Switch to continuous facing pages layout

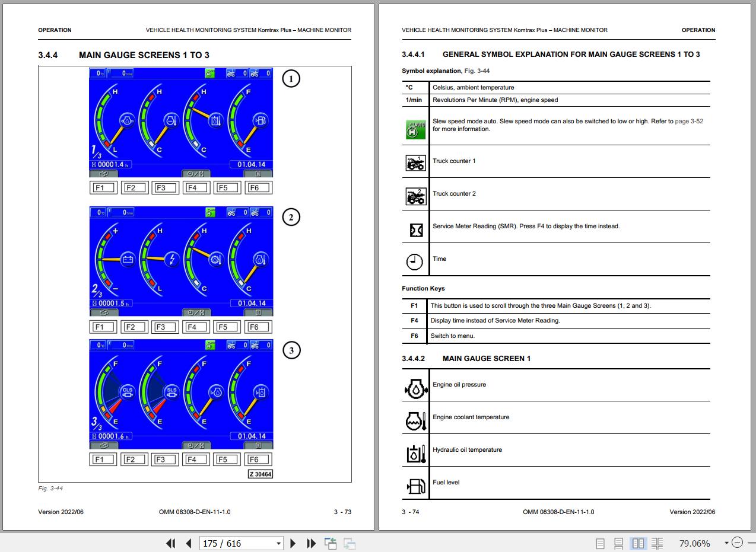(x=657, y=543)
